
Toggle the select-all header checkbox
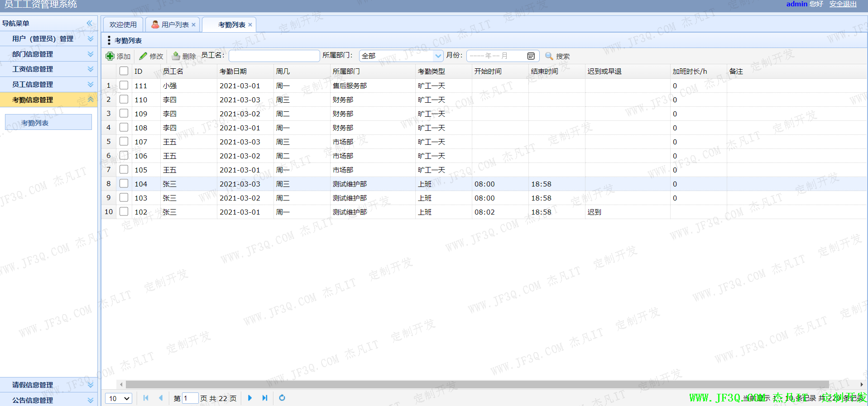tap(124, 71)
